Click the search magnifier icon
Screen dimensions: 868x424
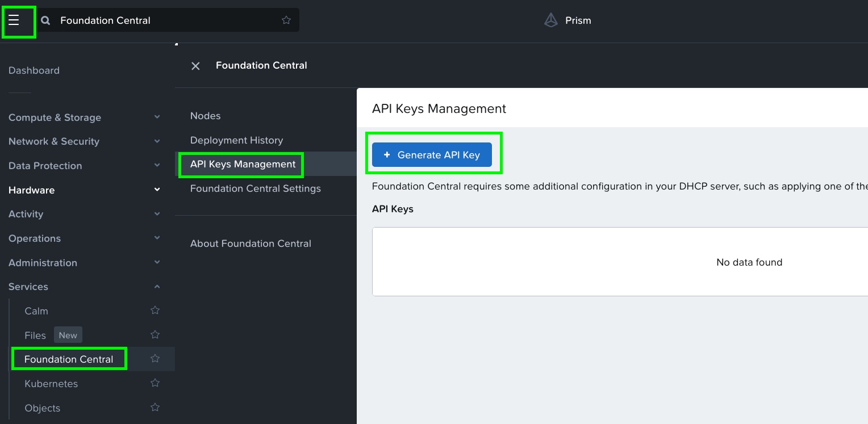tap(45, 21)
